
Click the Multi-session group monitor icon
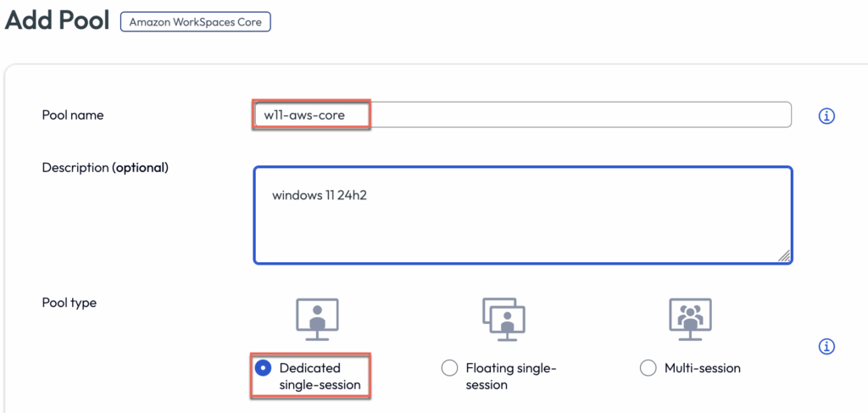coord(689,318)
